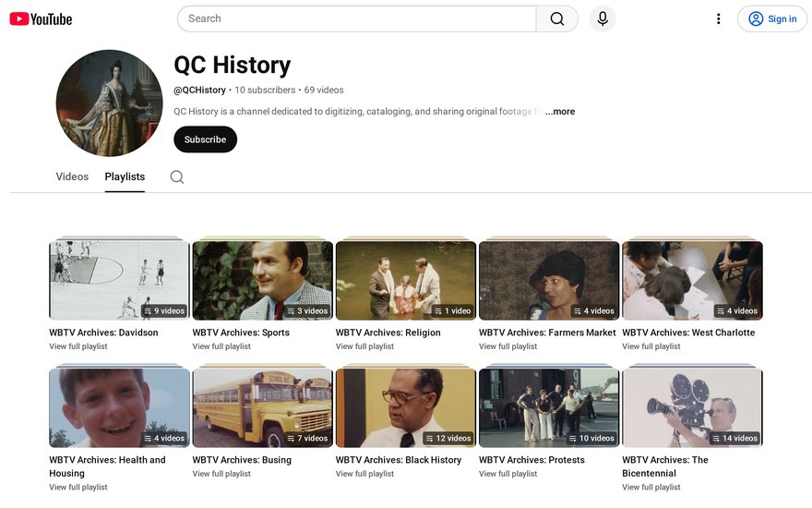The image size is (812, 508).
Task: View full playlist under Farmers Market
Action: tap(508, 346)
